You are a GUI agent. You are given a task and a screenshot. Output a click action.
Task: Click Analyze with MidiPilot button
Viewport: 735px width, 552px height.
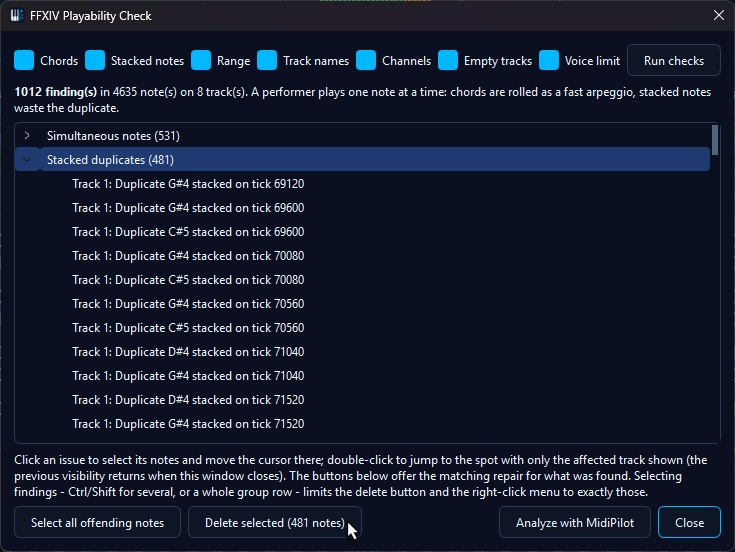coord(575,522)
